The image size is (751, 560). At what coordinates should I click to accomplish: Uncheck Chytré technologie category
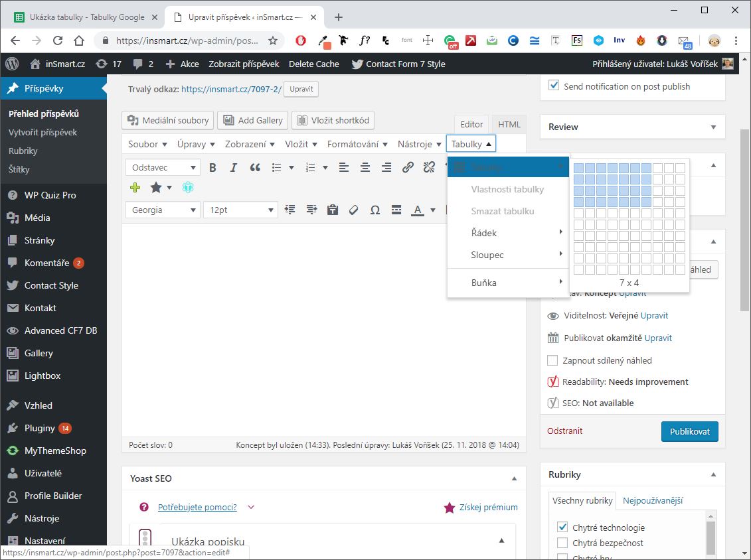pos(562,527)
